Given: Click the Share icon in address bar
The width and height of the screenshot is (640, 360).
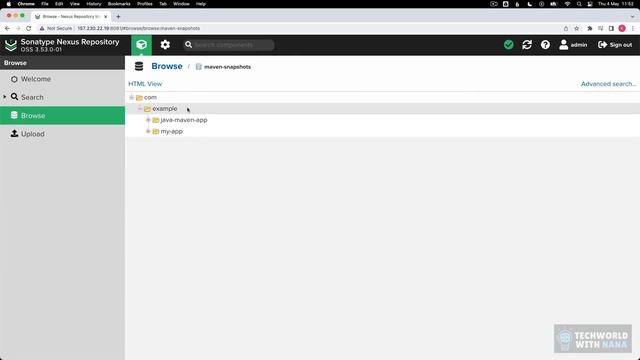Looking at the screenshot, I should [566, 28].
